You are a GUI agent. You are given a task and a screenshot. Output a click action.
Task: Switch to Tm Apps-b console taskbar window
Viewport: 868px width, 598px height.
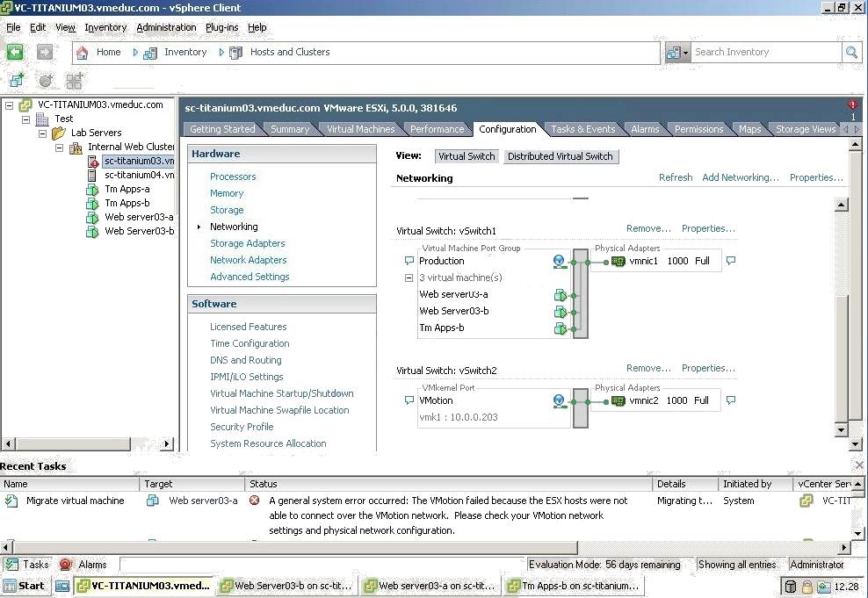coord(574,586)
